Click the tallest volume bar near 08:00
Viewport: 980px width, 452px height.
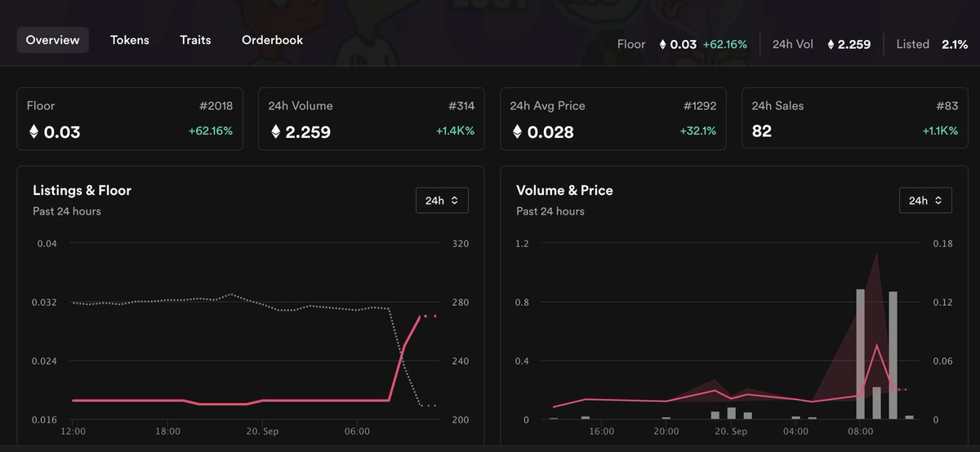[x=860, y=354]
